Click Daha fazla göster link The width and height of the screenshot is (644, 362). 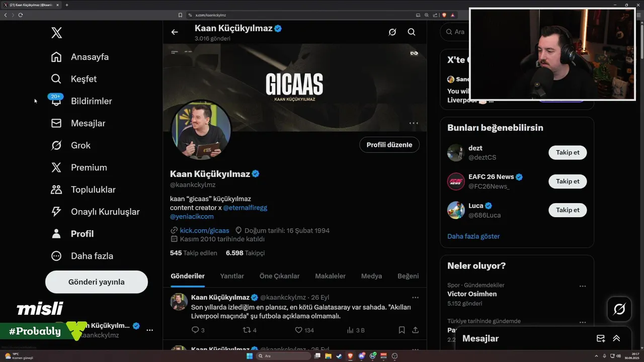(x=473, y=236)
